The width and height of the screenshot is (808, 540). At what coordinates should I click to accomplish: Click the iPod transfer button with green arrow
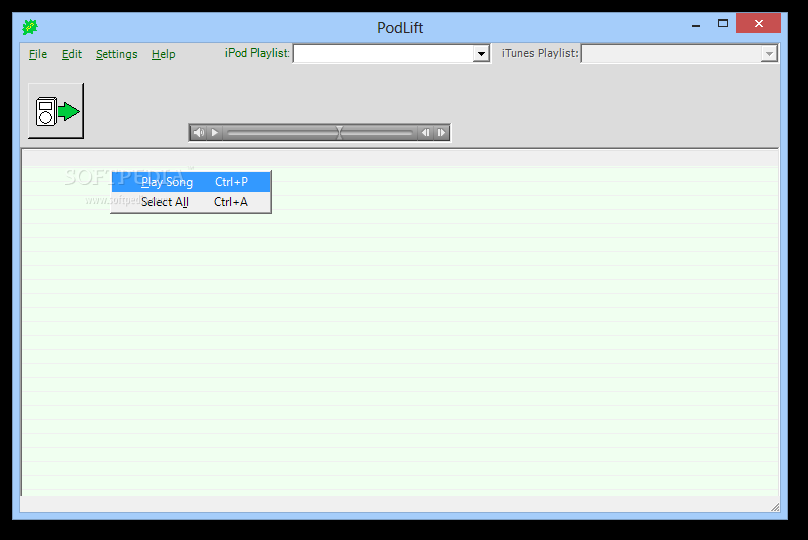(x=56, y=111)
